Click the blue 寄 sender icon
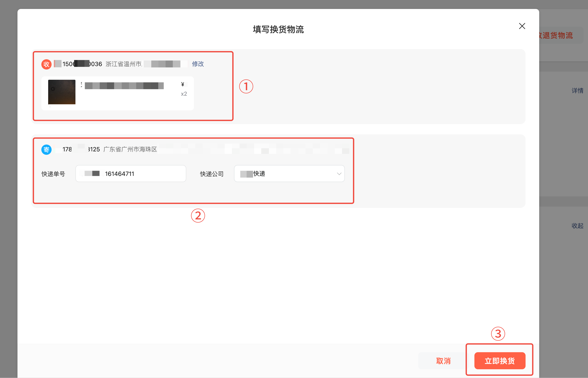Image resolution: width=588 pixels, height=378 pixels. click(x=46, y=149)
